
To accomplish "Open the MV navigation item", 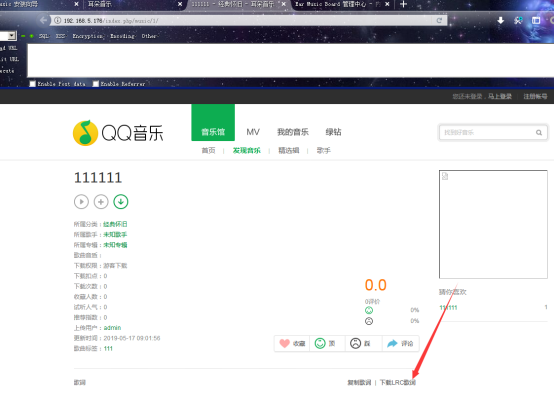I will coord(253,132).
